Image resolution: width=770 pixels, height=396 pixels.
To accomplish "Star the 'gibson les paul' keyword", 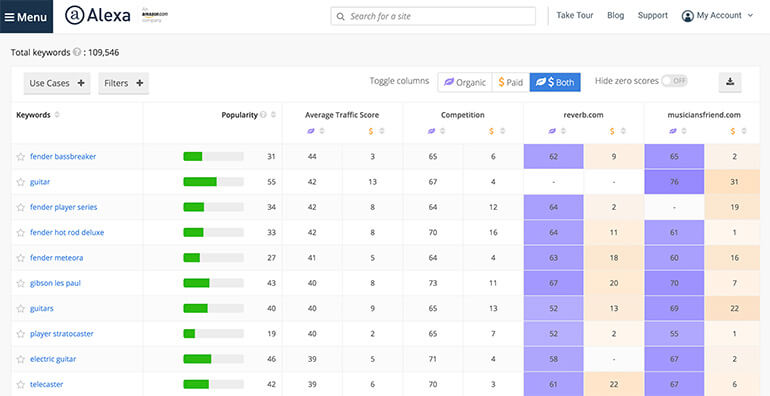I will click(20, 283).
